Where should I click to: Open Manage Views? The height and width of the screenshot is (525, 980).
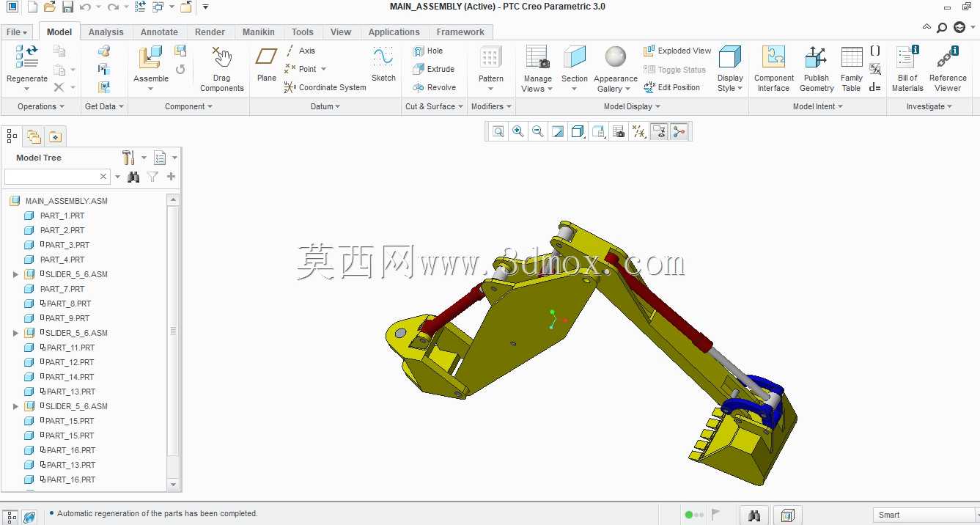tap(537, 69)
